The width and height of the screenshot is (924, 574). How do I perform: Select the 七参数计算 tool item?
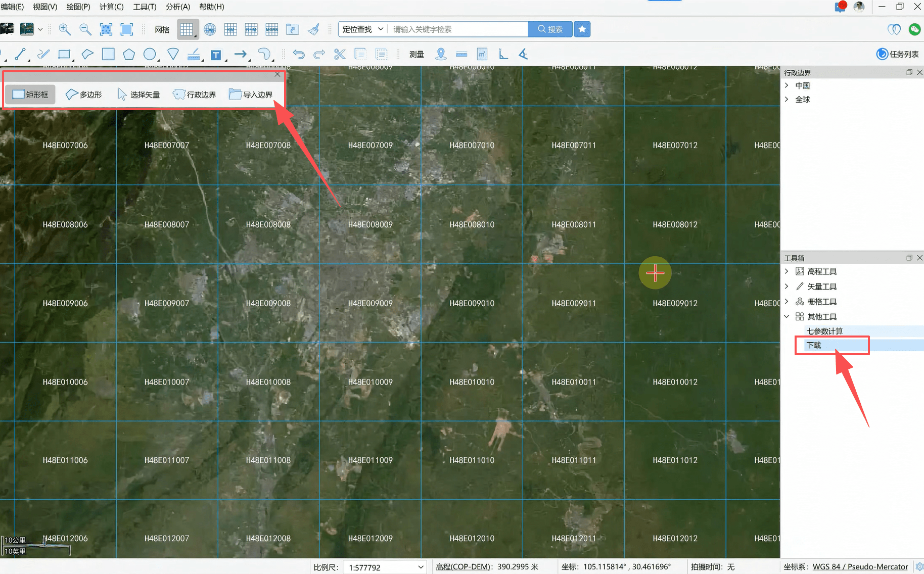tap(824, 331)
